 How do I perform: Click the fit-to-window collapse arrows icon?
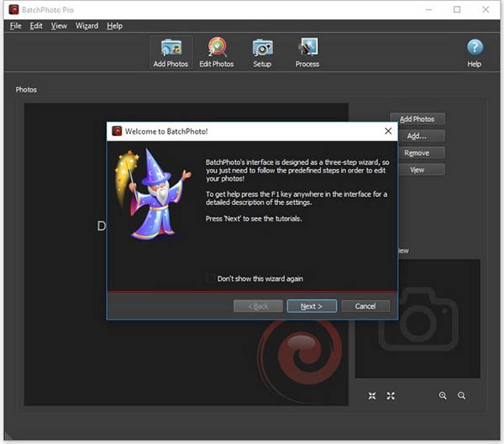coord(372,395)
